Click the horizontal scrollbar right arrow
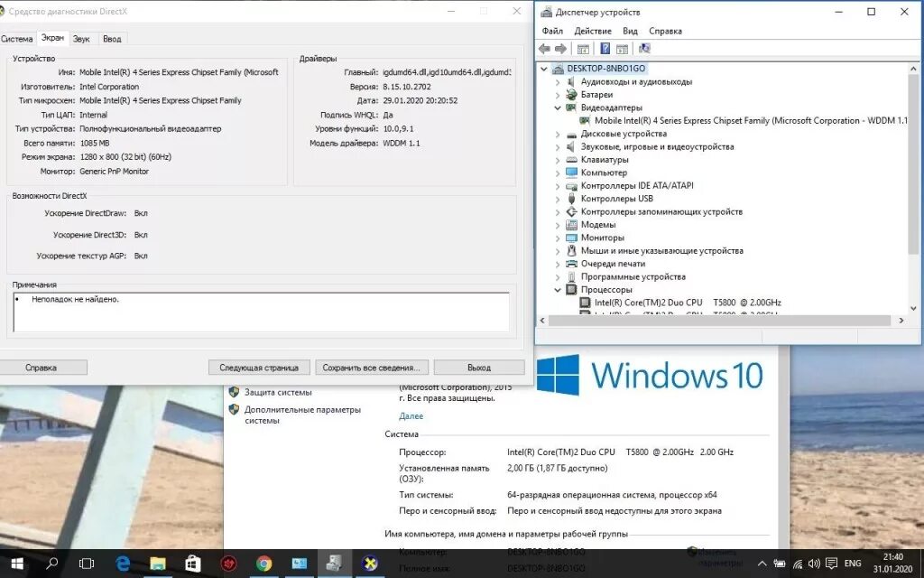This screenshot has height=578, width=924. [x=901, y=321]
